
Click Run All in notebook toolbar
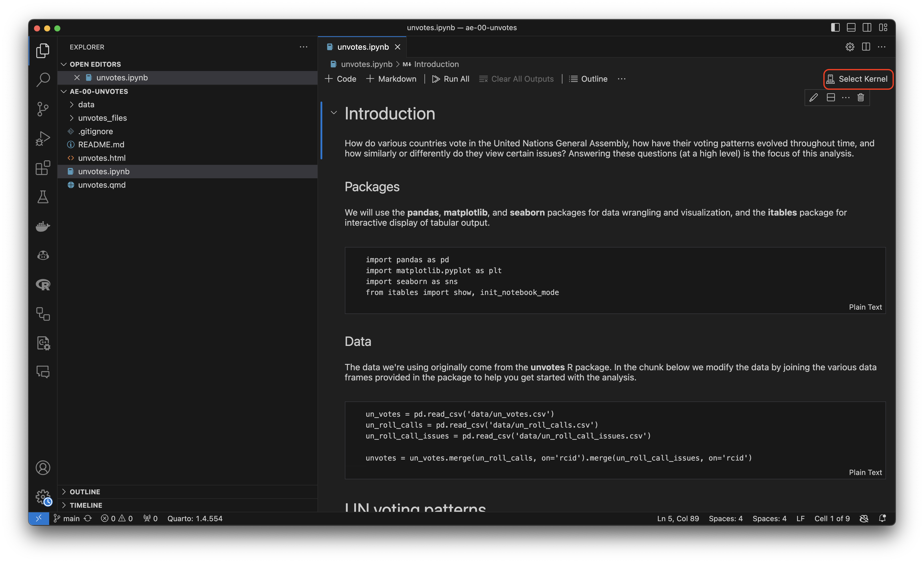pos(451,79)
